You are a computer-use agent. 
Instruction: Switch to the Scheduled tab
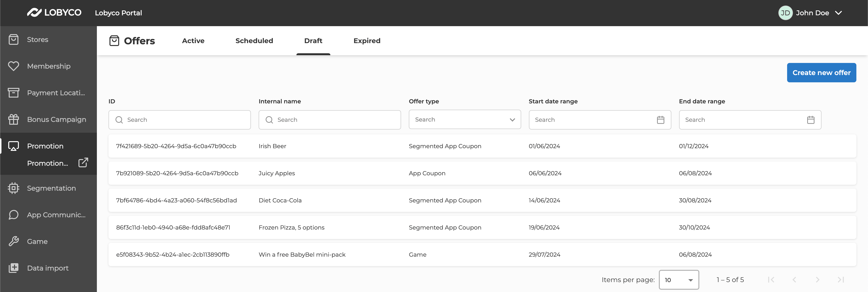coord(254,41)
